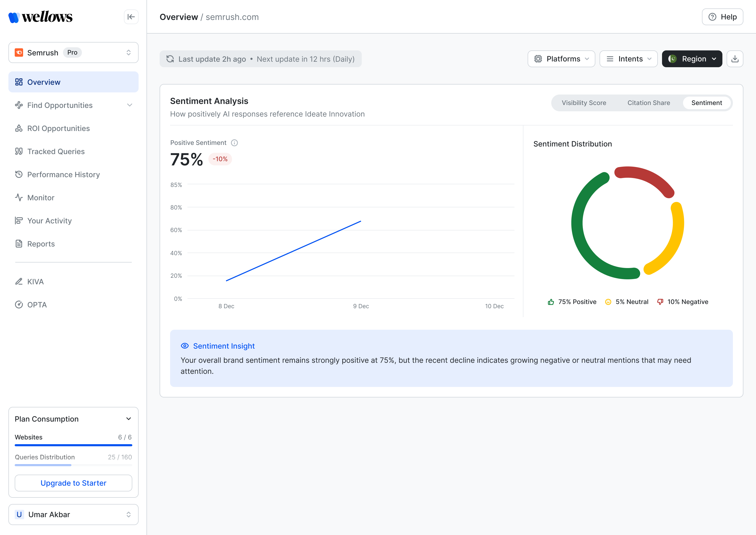
Task: Click the Queries Distribution progress bar
Action: pos(73,465)
